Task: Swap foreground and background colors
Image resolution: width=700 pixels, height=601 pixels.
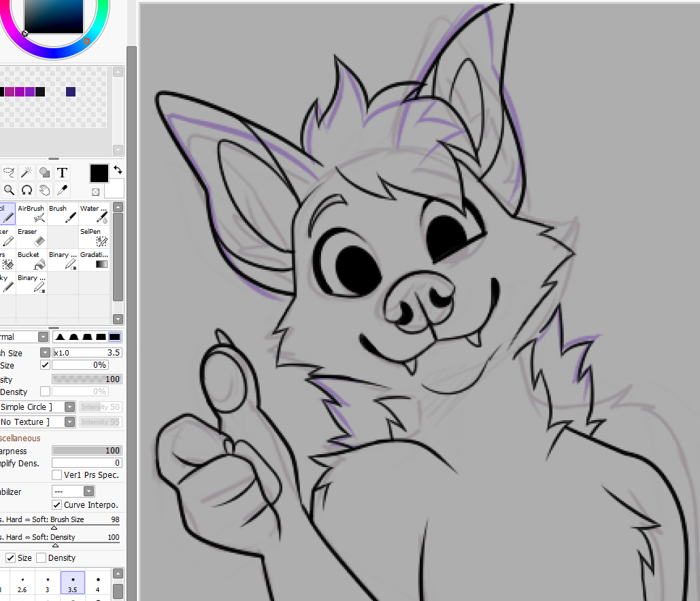Action: click(x=118, y=169)
